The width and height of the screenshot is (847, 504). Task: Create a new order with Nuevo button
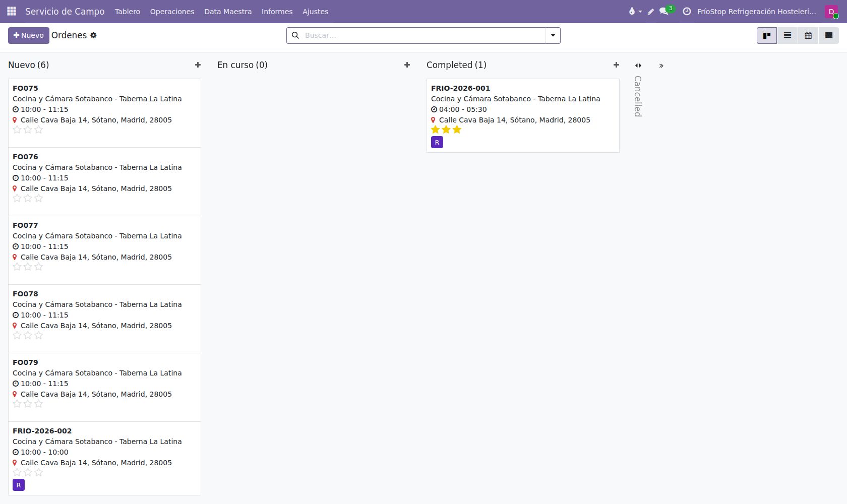tap(29, 35)
